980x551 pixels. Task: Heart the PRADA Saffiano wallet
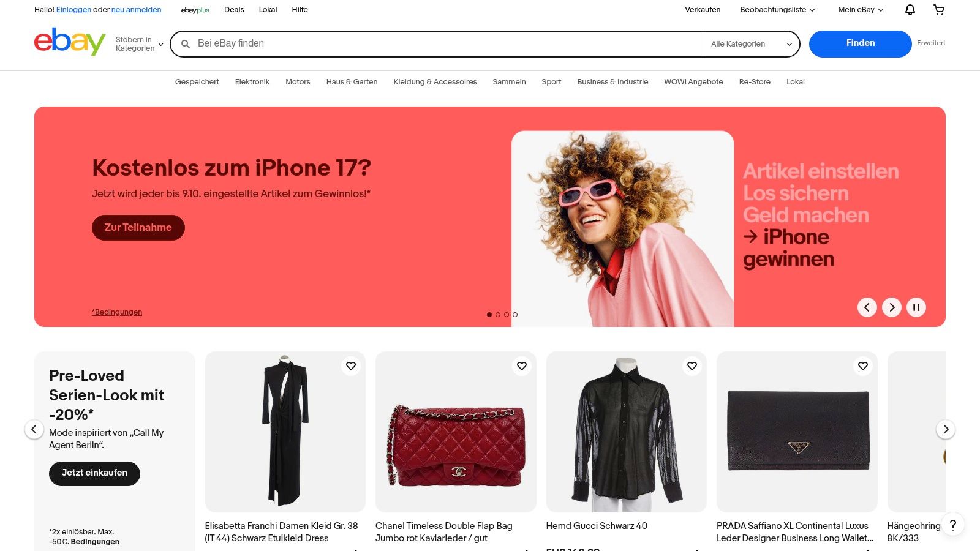863,366
